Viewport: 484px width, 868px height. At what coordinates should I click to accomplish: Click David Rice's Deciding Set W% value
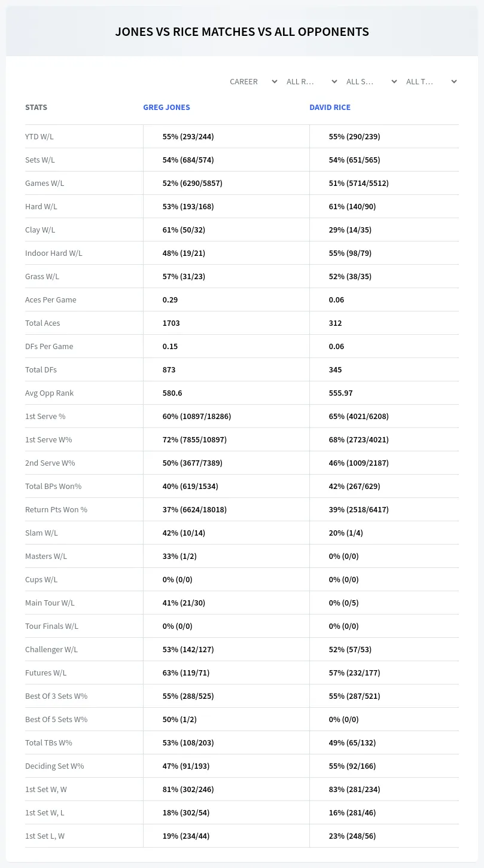[352, 766]
